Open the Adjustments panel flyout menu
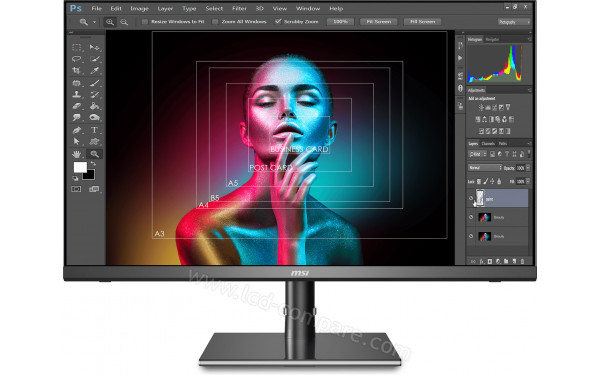The width and height of the screenshot is (600, 375). tap(530, 90)
